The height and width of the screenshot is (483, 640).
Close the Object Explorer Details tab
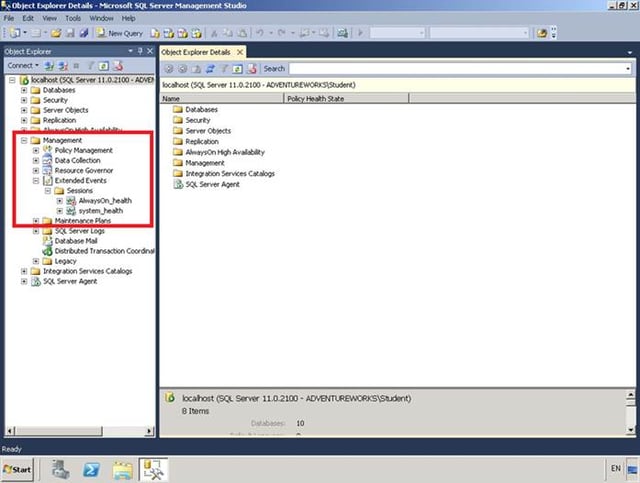[x=240, y=52]
